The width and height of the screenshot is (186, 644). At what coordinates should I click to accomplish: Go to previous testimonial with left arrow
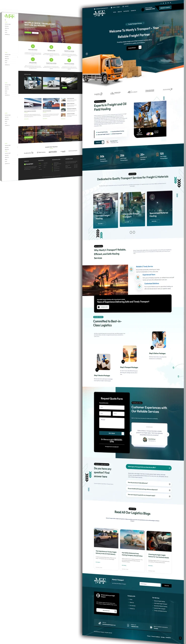point(131,433)
